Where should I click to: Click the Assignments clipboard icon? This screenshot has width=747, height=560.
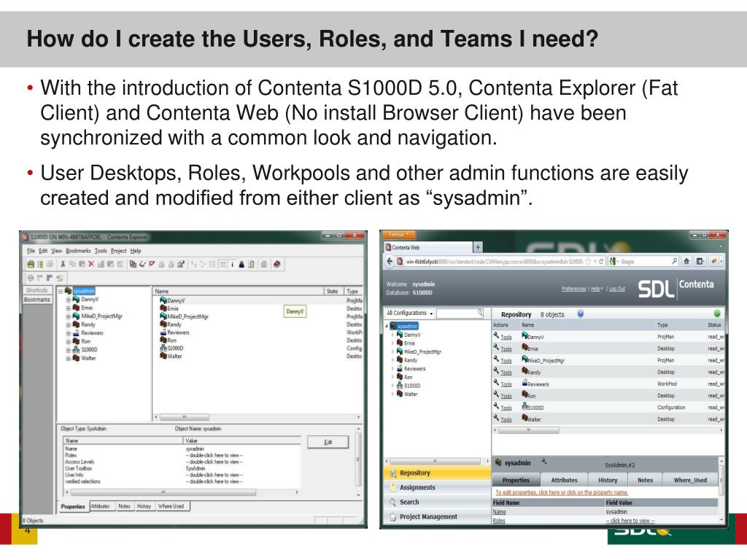click(392, 488)
